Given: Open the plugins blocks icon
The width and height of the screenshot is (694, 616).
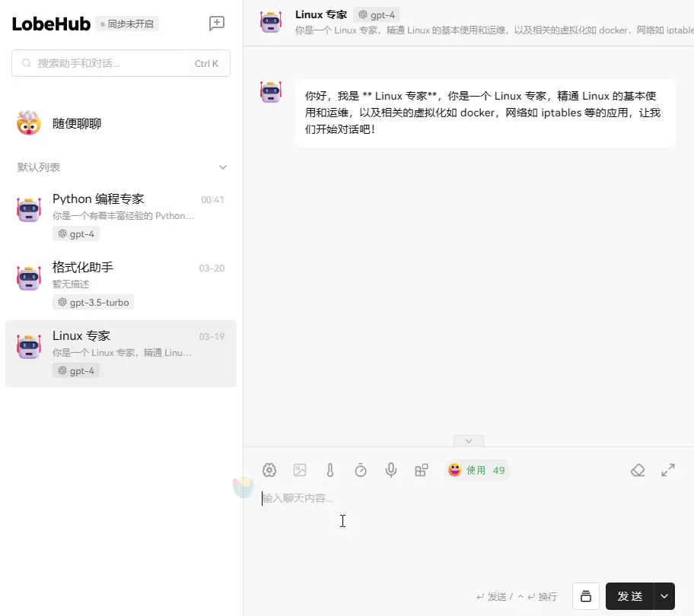Looking at the screenshot, I should coord(421,470).
